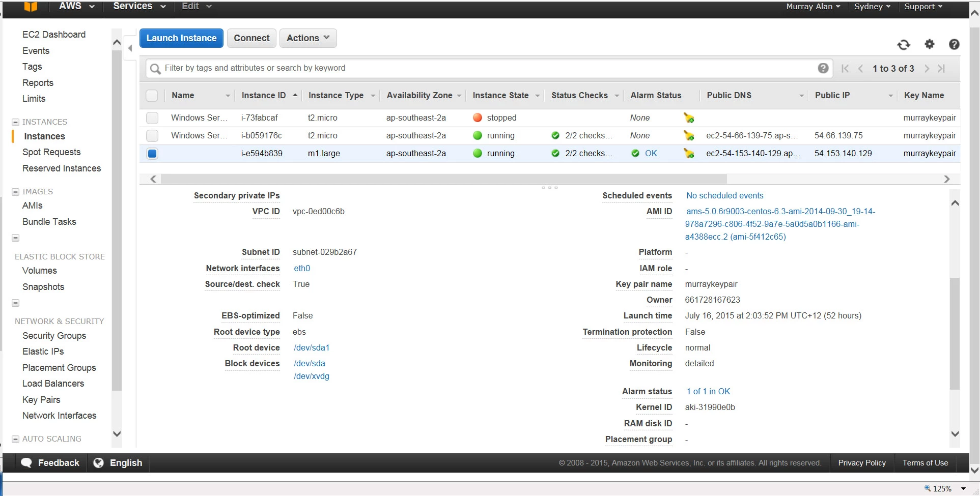The image size is (980, 496).
Task: Click the magnifier icon in filter box
Action: [155, 69]
